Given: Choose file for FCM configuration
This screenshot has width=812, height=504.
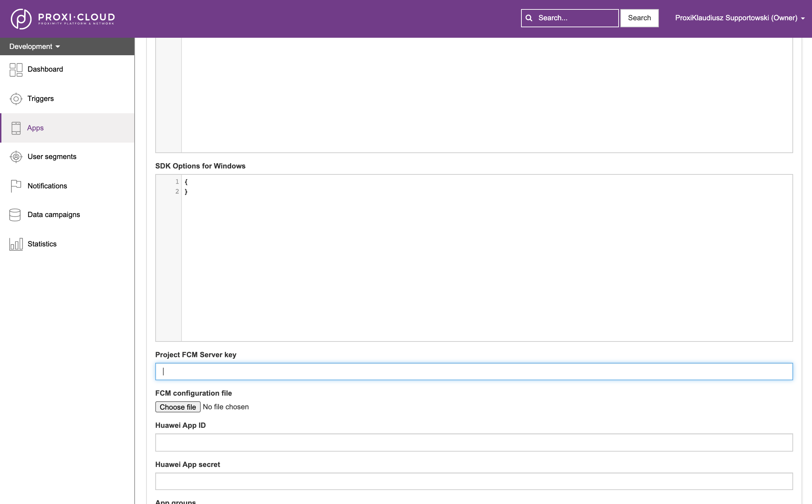Looking at the screenshot, I should click(x=178, y=406).
